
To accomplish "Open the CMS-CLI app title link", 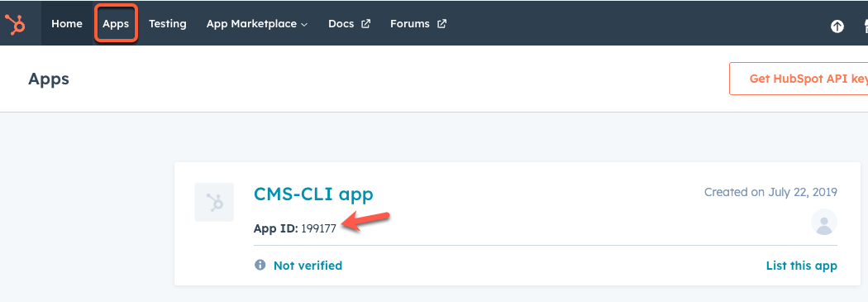I will coord(313,194).
